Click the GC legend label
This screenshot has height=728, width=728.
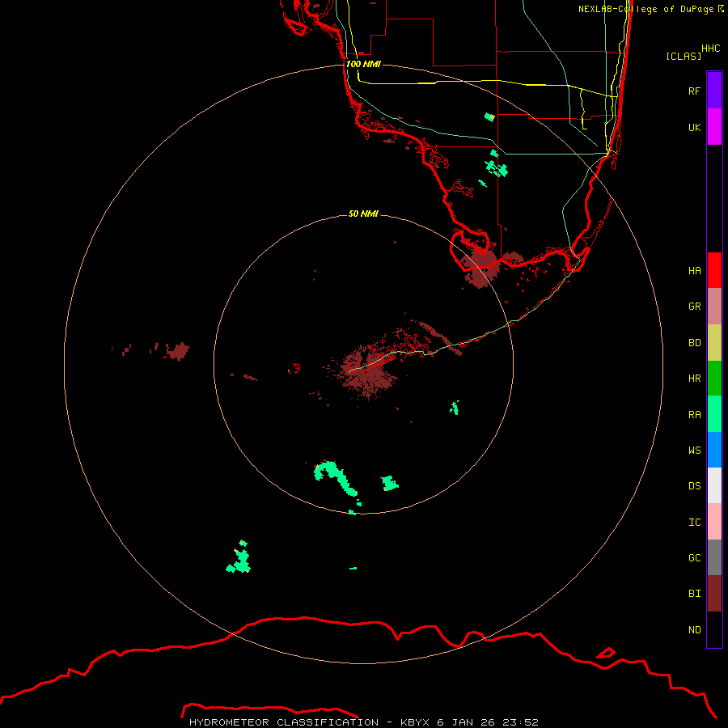pyautogui.click(x=694, y=558)
